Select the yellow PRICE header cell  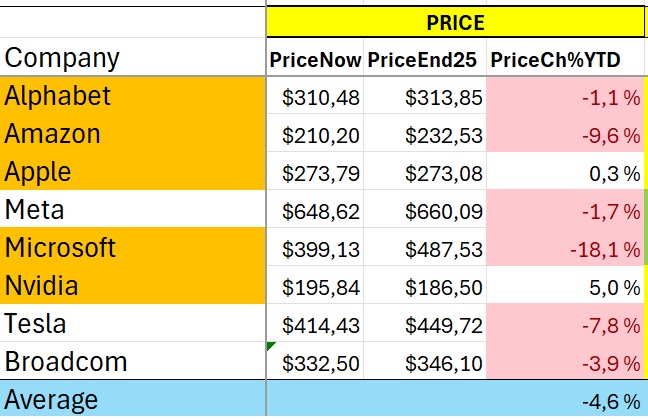click(456, 22)
